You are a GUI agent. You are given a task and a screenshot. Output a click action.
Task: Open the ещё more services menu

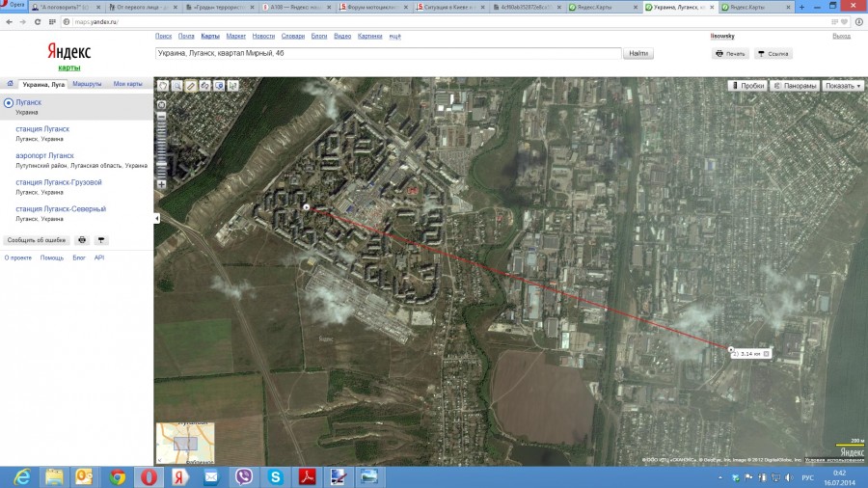pos(394,36)
